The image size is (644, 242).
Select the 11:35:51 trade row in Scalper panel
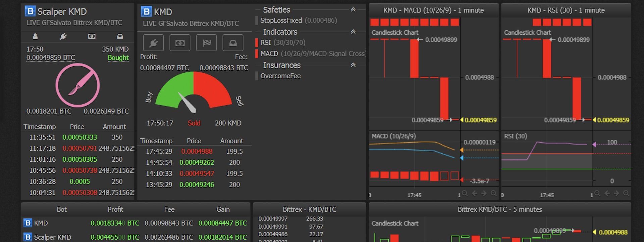77,137
